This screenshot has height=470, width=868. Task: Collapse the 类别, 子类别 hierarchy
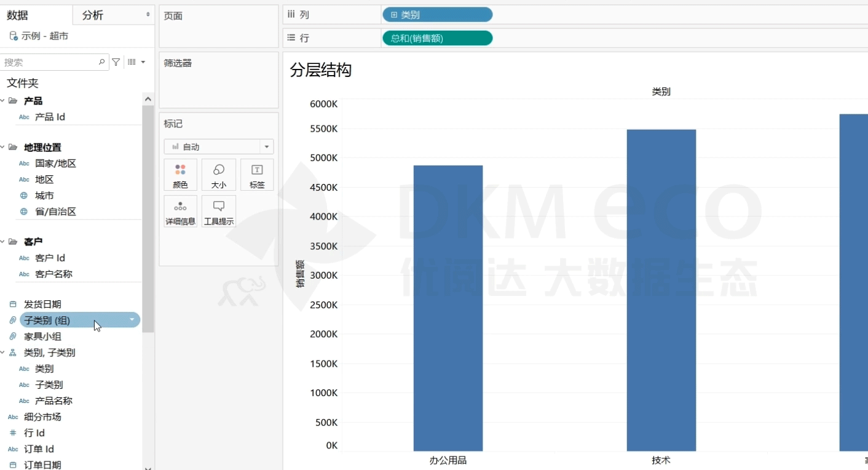click(2, 353)
